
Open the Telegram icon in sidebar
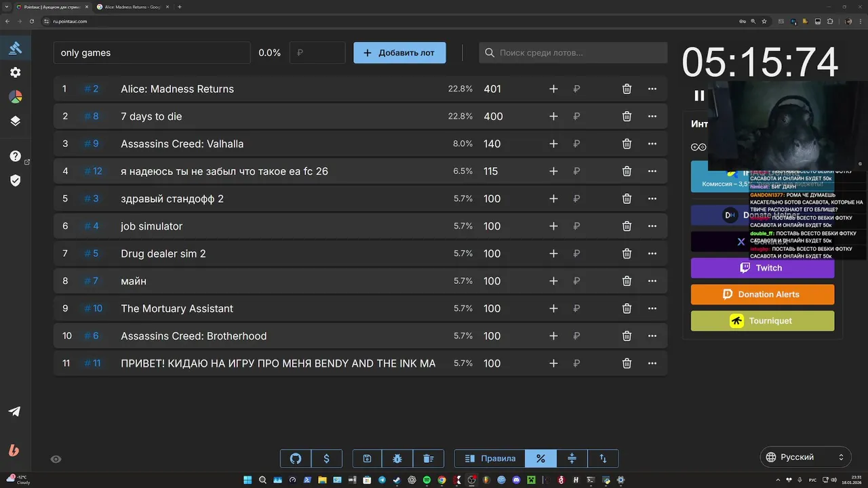tap(14, 411)
